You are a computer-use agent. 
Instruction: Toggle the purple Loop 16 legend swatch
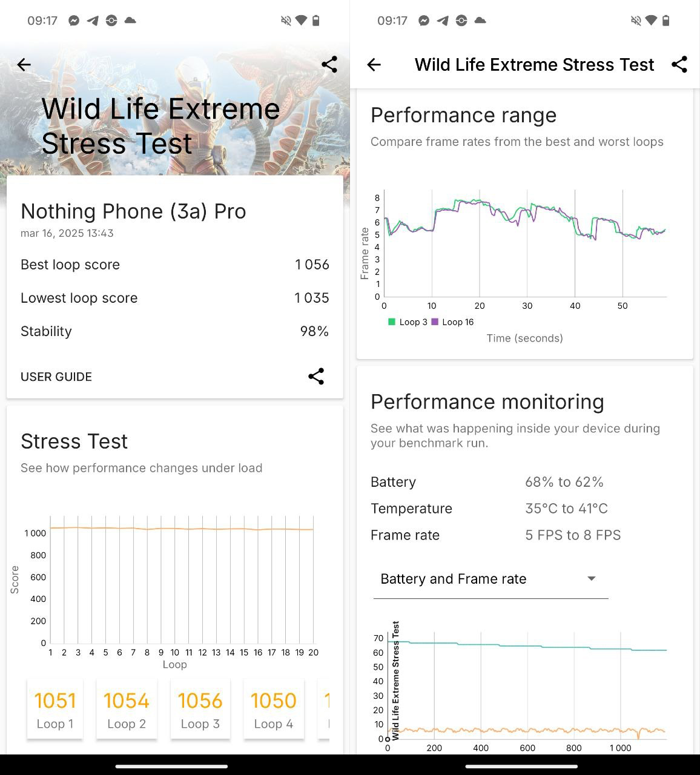[x=435, y=322]
